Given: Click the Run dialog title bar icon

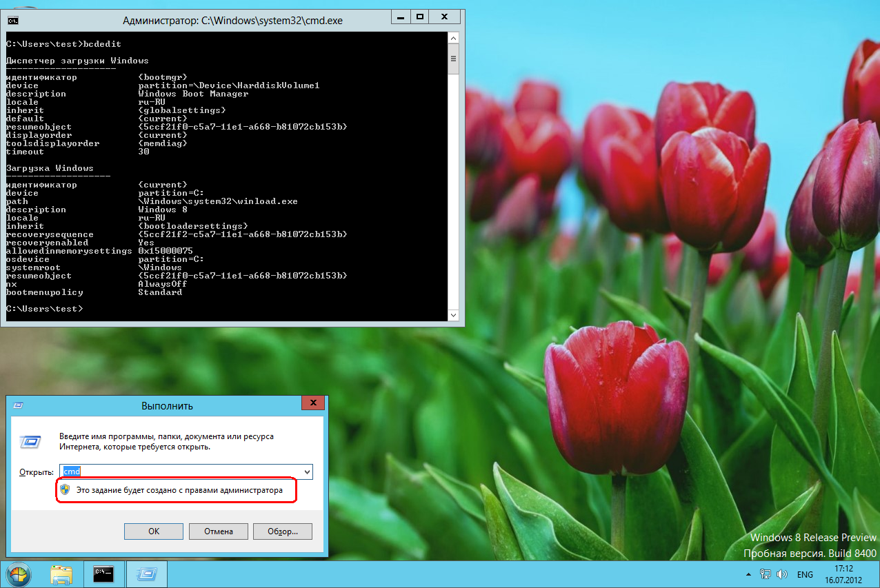Looking at the screenshot, I should click(x=18, y=405).
